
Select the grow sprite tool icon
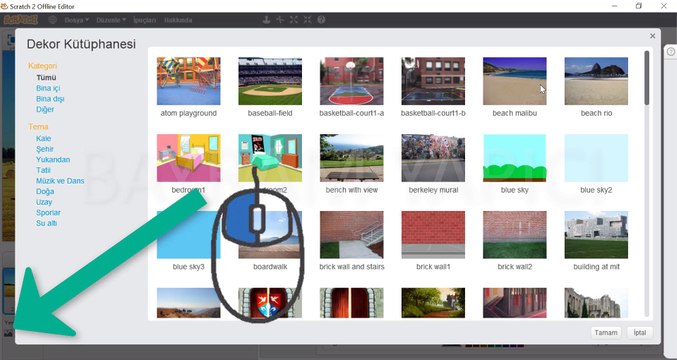[294, 20]
